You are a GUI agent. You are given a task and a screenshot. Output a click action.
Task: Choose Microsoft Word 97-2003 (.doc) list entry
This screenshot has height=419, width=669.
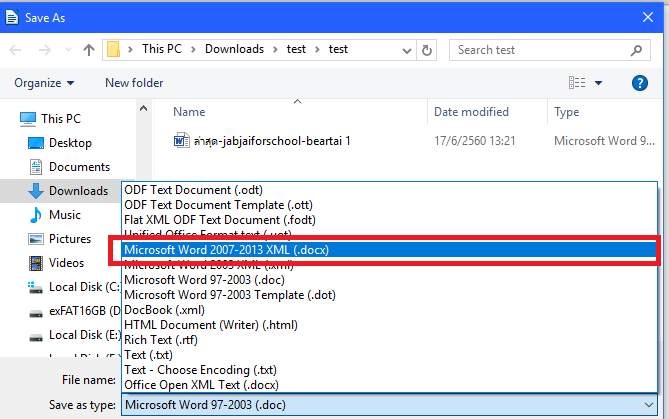tap(389, 280)
